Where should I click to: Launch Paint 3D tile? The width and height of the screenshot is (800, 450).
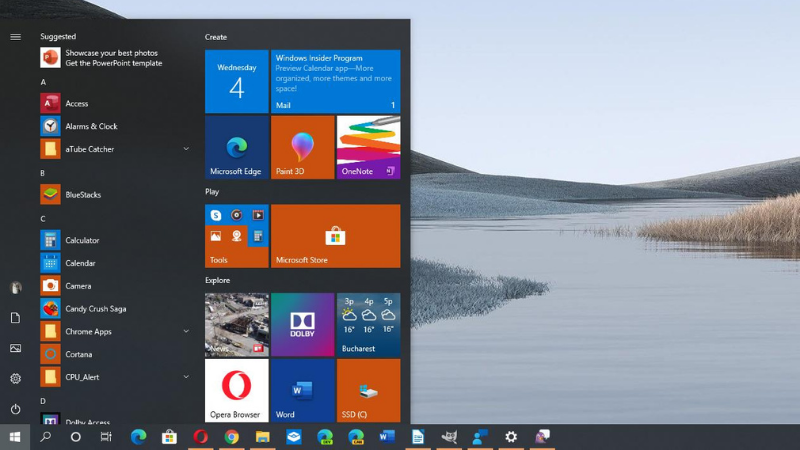(x=303, y=147)
